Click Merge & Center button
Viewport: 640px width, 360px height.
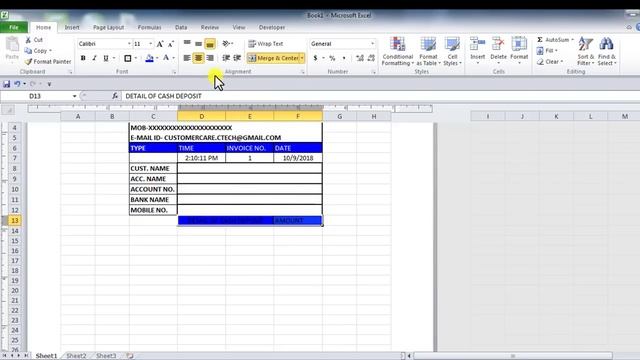coord(273,58)
